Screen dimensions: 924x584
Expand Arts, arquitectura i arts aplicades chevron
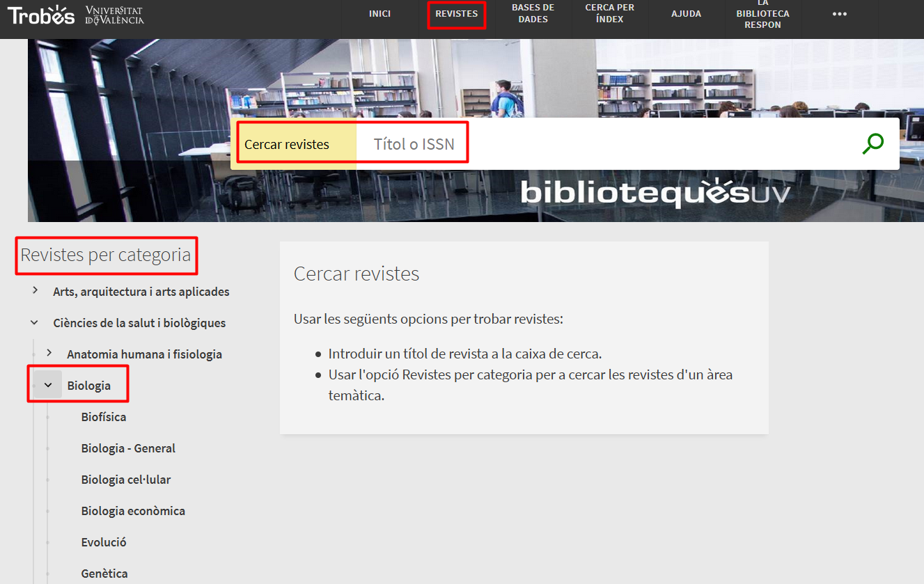point(35,291)
